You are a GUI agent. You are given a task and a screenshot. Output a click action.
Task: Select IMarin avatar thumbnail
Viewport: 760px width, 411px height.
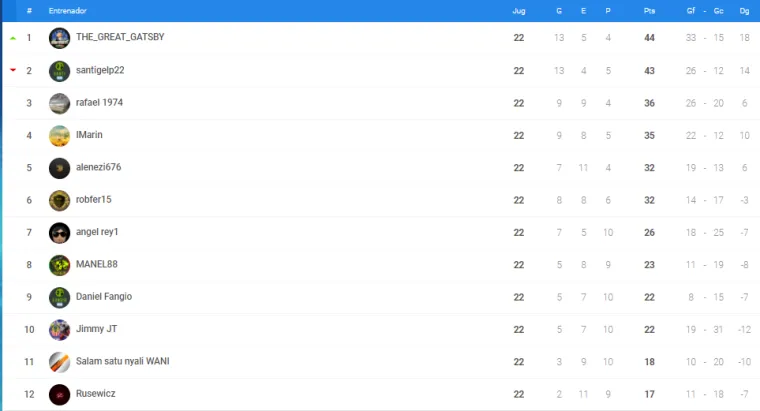pos(59,136)
